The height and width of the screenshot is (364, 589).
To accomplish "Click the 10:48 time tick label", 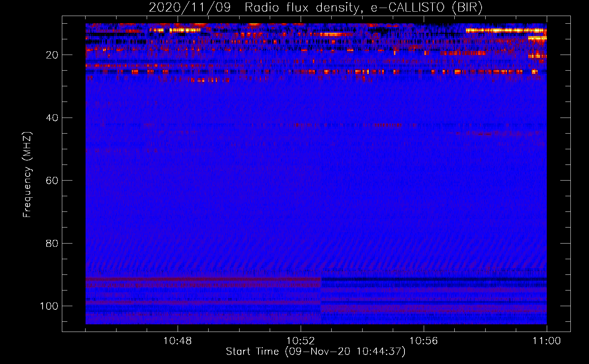I will tap(178, 341).
